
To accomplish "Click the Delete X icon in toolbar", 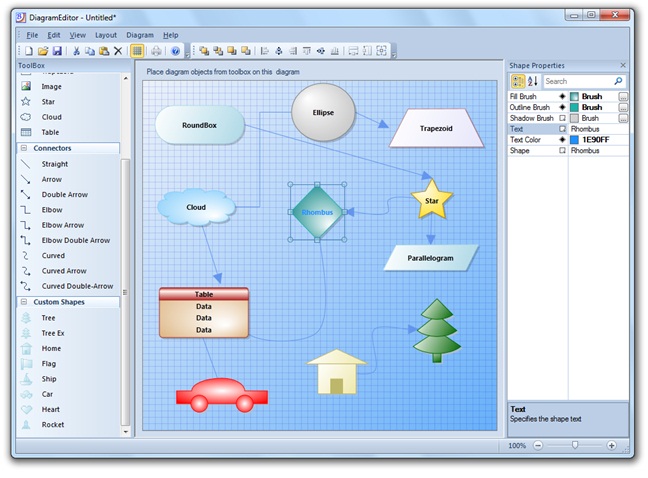I will pyautogui.click(x=117, y=51).
